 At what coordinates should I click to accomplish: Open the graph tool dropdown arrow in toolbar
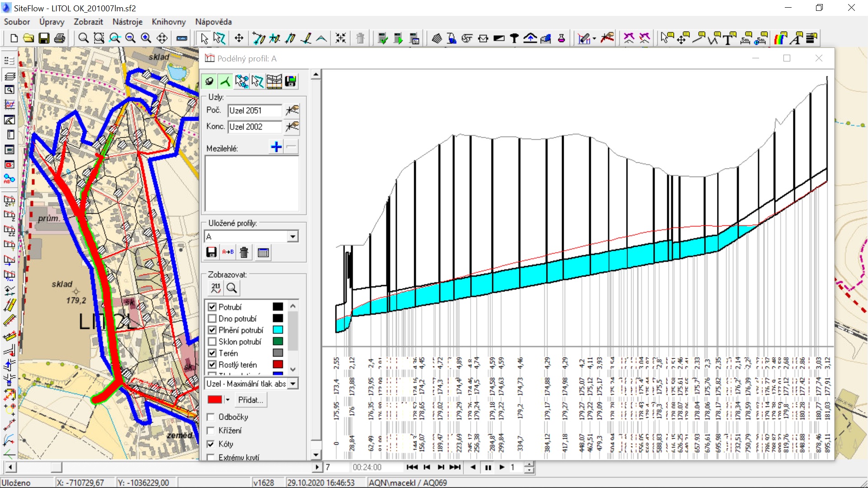pyautogui.click(x=594, y=38)
